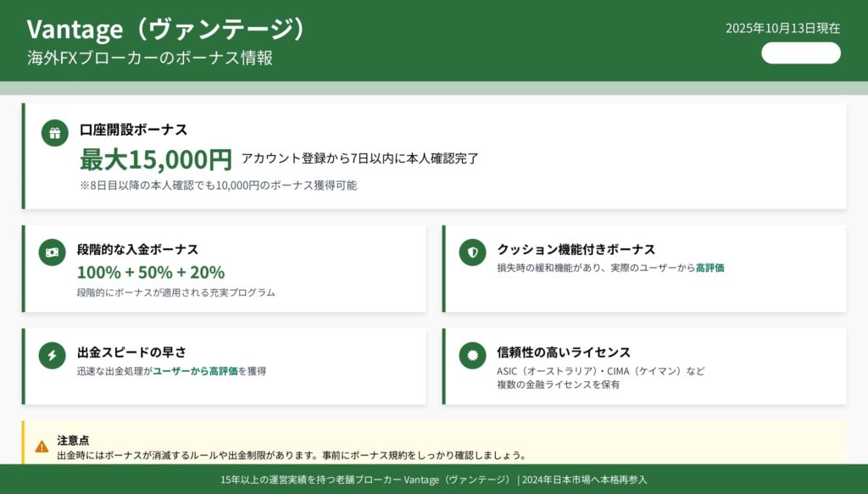Select the 信頼性の高いライセンス card heading
The width and height of the screenshot is (868, 494).
point(563,352)
